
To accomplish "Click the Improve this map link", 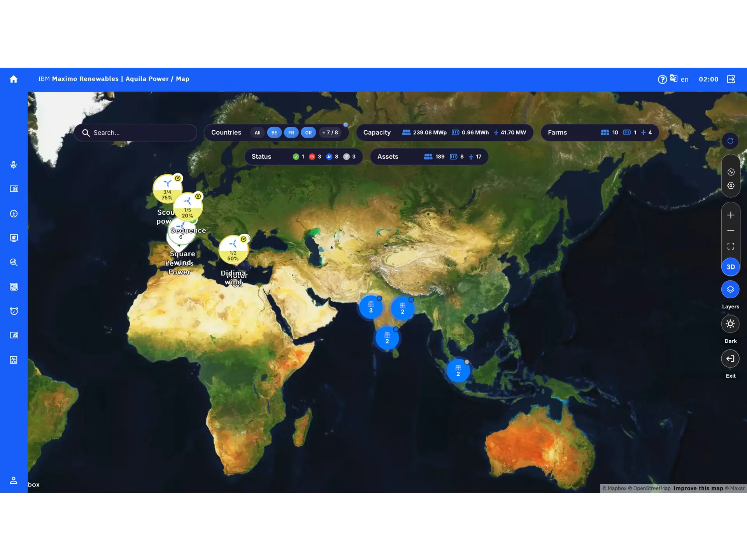I will 698,488.
